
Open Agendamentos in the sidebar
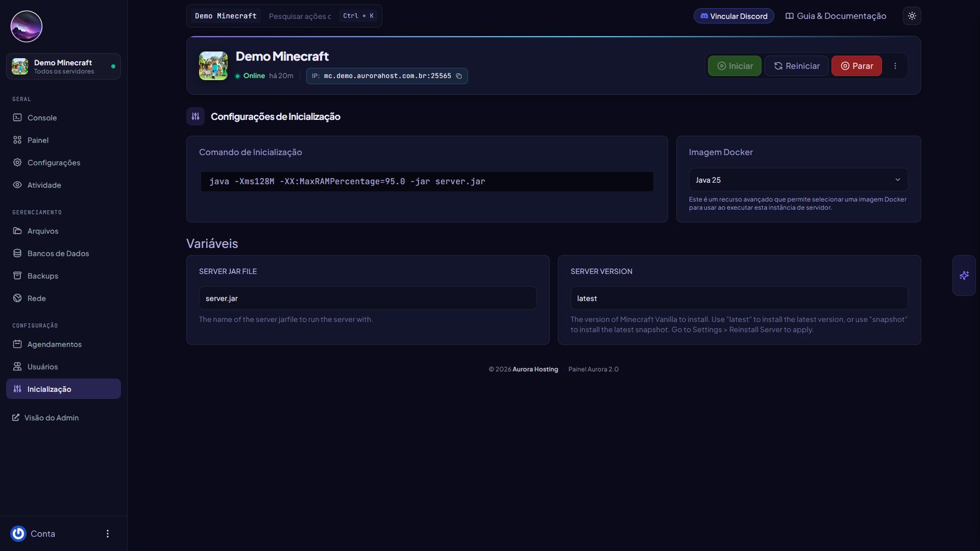tap(63, 344)
